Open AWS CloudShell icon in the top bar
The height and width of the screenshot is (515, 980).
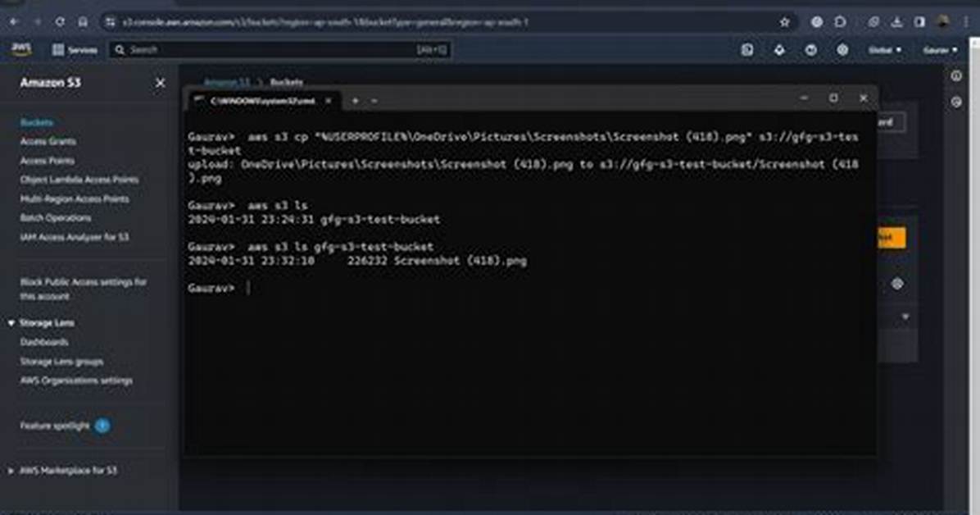point(746,49)
